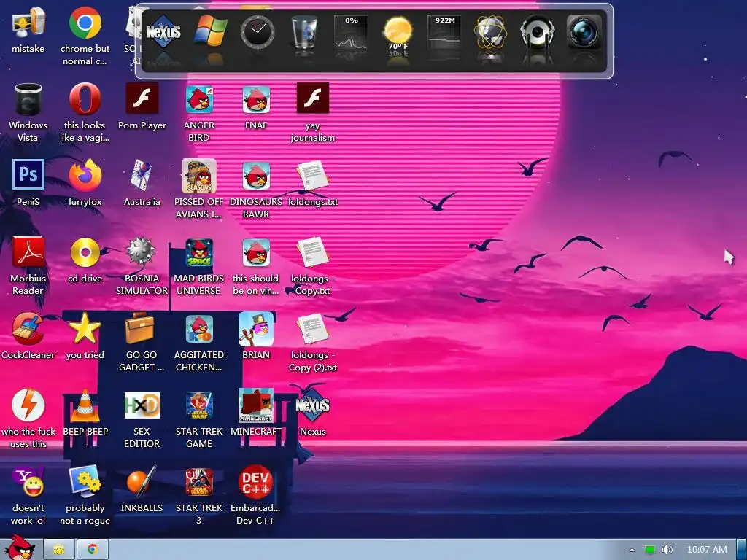747x560 pixels.
Task: Open the 'Porn Player' Flash icon
Action: [x=142, y=98]
